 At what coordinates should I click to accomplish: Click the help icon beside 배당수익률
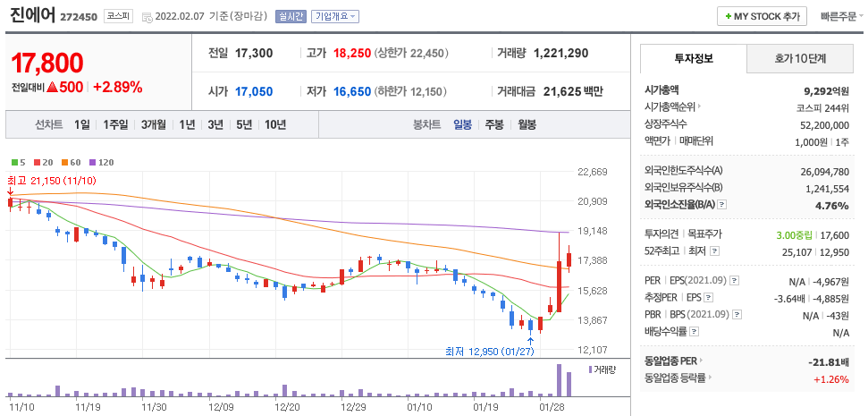pyautogui.click(x=695, y=332)
